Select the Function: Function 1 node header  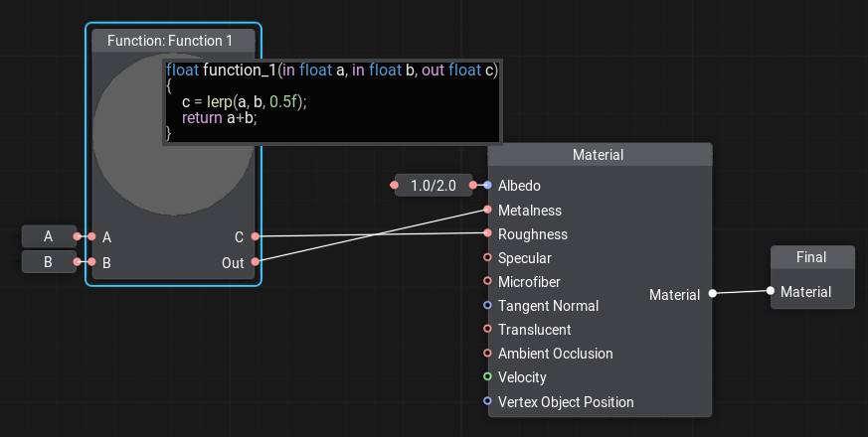point(173,41)
